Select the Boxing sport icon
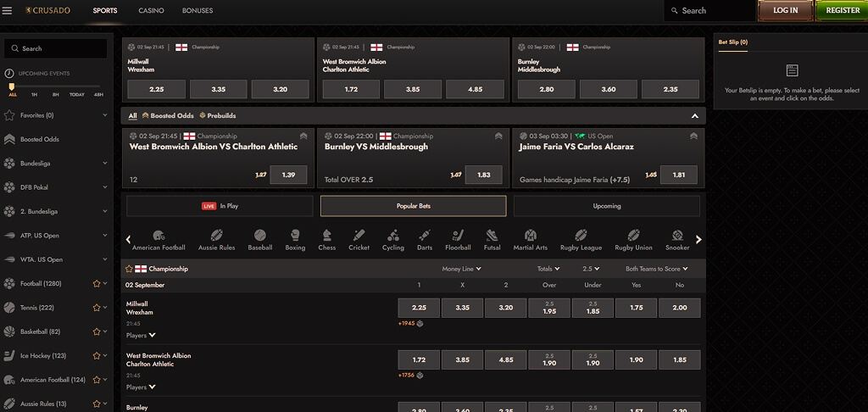 [295, 241]
